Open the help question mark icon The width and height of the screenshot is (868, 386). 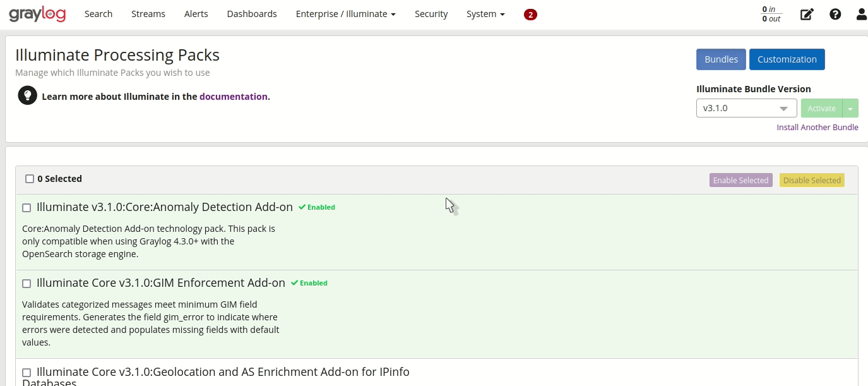835,14
